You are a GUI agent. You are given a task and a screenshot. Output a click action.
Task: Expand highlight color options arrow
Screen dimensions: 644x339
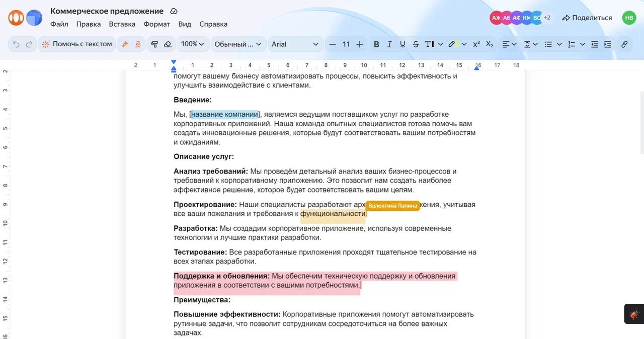click(464, 44)
